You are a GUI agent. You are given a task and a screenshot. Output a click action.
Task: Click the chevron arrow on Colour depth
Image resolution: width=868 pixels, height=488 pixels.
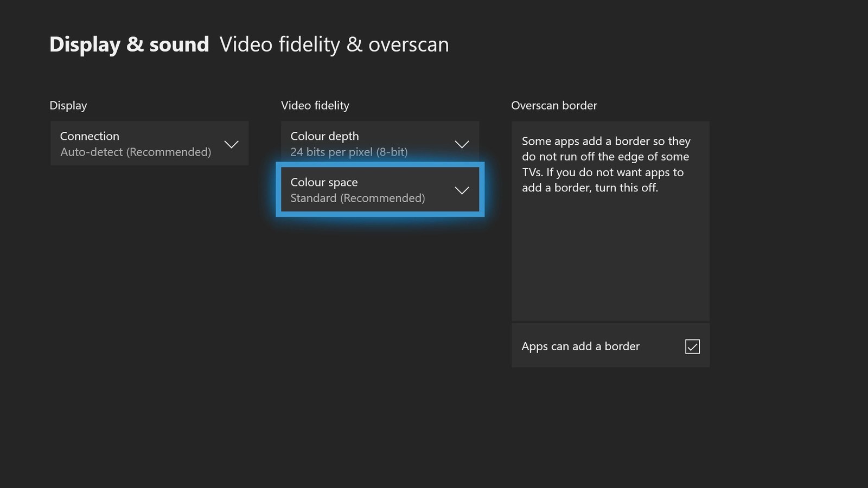(x=462, y=144)
